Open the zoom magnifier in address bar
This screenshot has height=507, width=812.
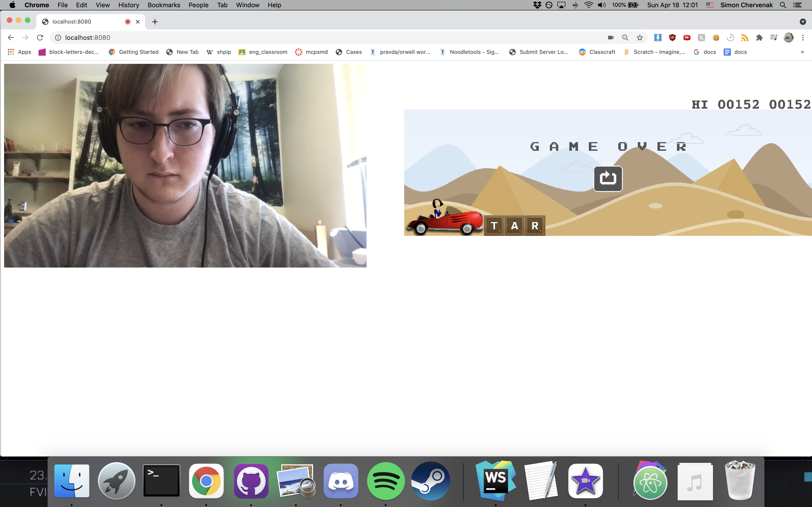[625, 38]
